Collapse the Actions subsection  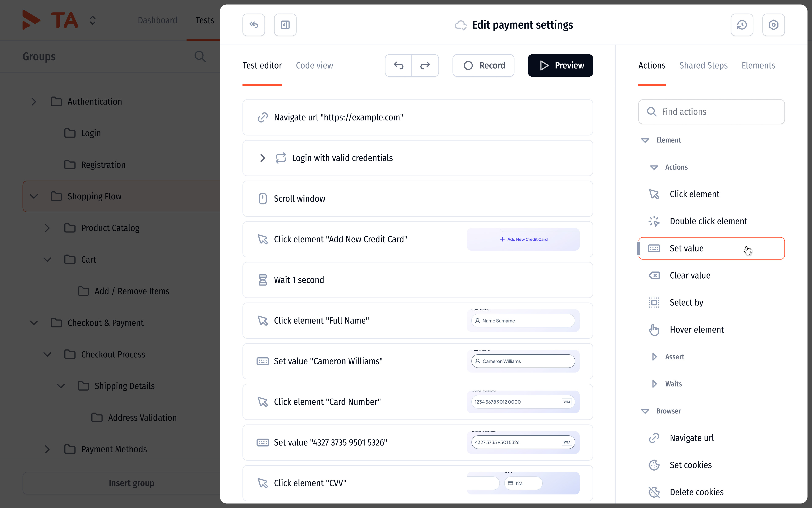click(654, 167)
